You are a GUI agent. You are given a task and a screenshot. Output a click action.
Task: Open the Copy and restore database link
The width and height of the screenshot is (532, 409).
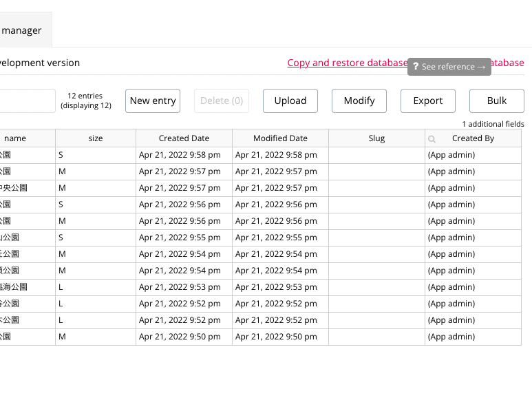pos(347,63)
